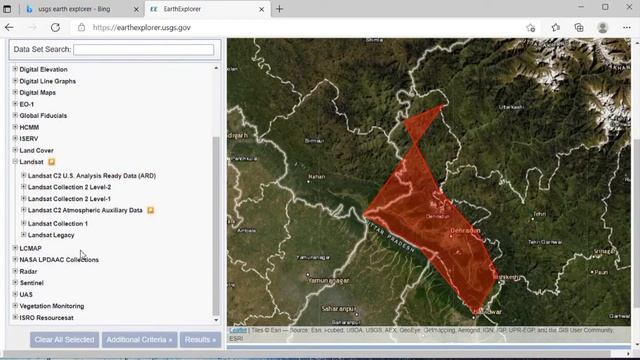Reload the EarthExplorer page
The image size is (640, 360).
click(56, 27)
